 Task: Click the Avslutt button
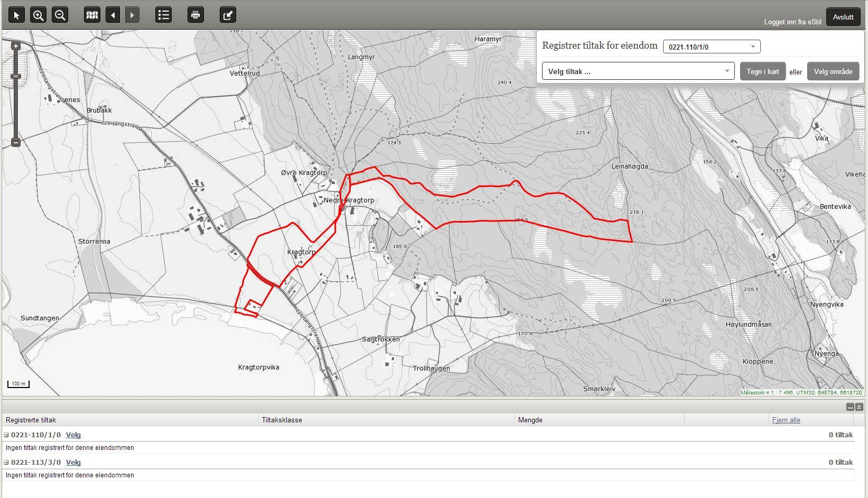pos(843,17)
